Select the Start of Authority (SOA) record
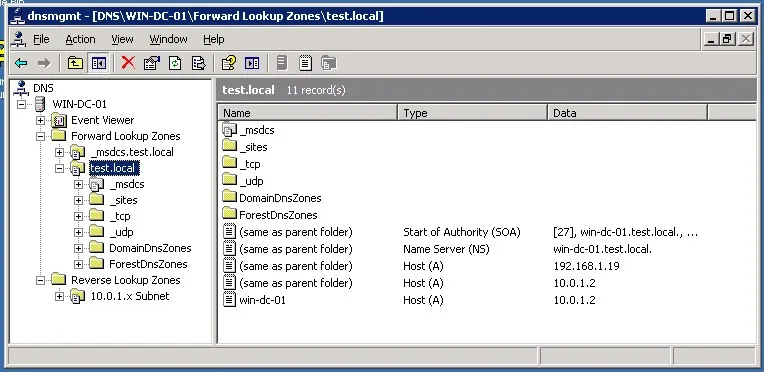Image resolution: width=764 pixels, height=372 pixels. pos(462,232)
